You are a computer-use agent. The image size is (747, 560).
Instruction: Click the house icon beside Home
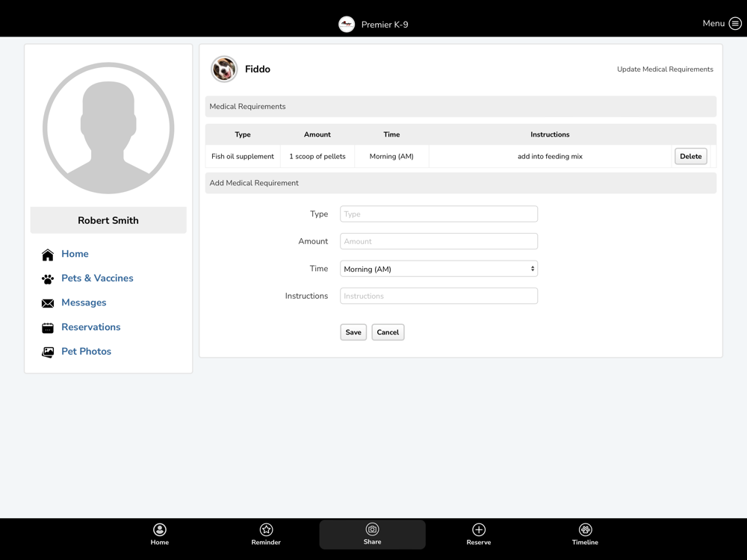point(48,255)
